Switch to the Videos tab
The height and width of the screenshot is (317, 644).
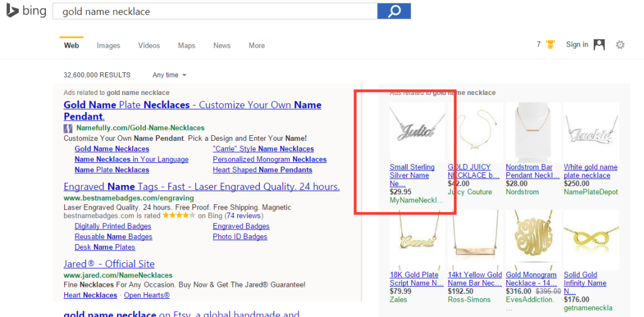pos(149,45)
